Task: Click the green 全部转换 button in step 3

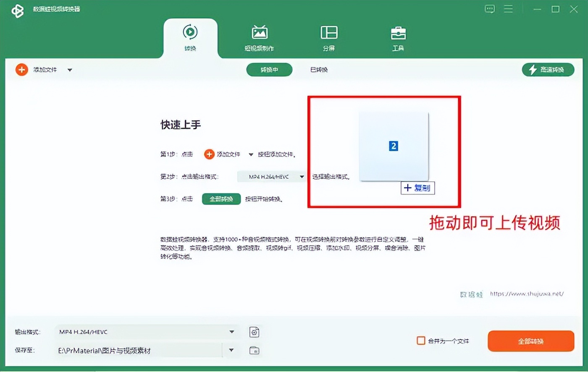Action: (221, 199)
